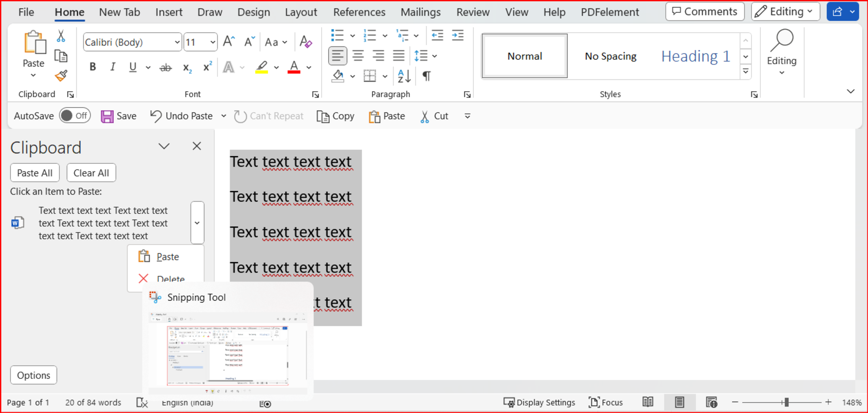
Task: Toggle AutoSave off switch
Action: (74, 115)
